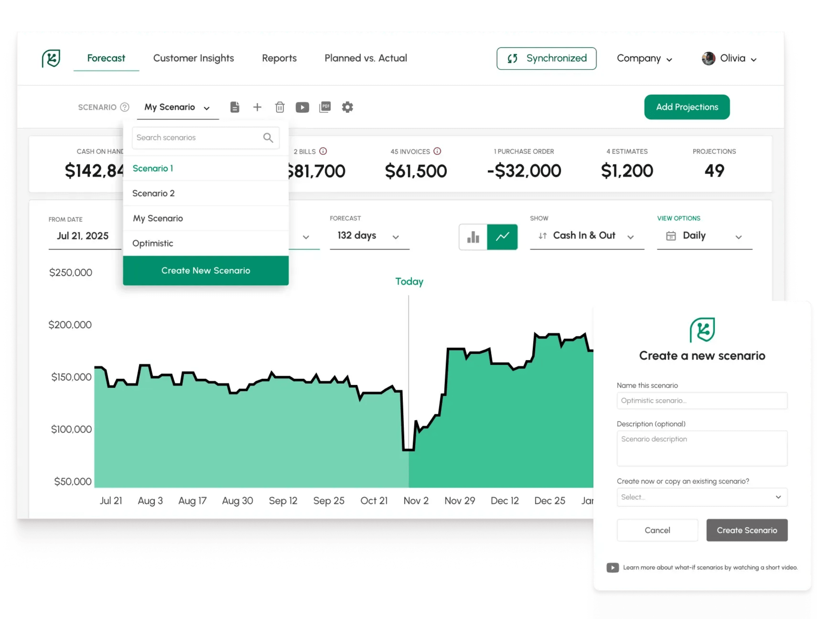The height and width of the screenshot is (619, 840).
Task: Click the VIEW OPTIONS label
Action: click(678, 218)
